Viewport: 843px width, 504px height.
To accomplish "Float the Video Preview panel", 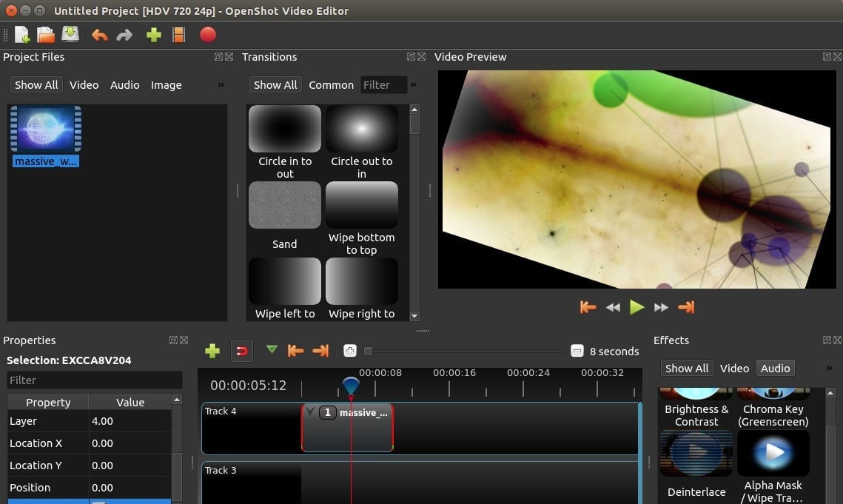I will click(827, 56).
